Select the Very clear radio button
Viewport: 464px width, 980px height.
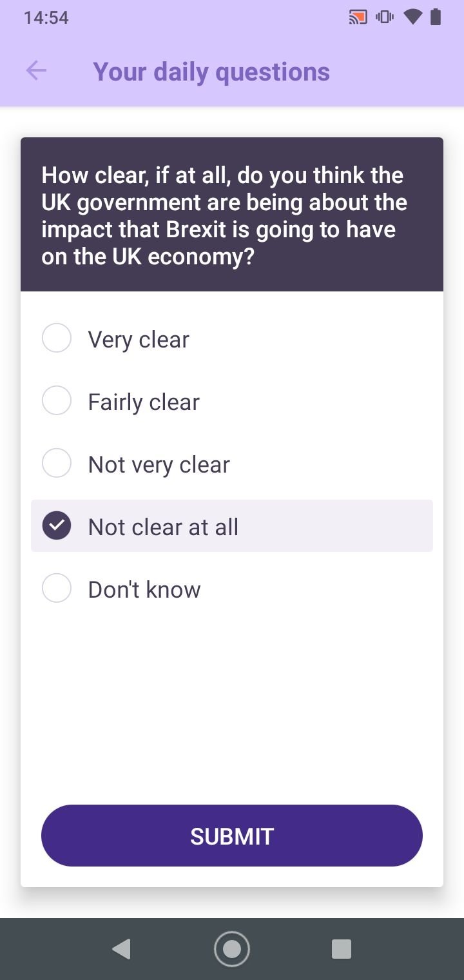pyautogui.click(x=57, y=338)
